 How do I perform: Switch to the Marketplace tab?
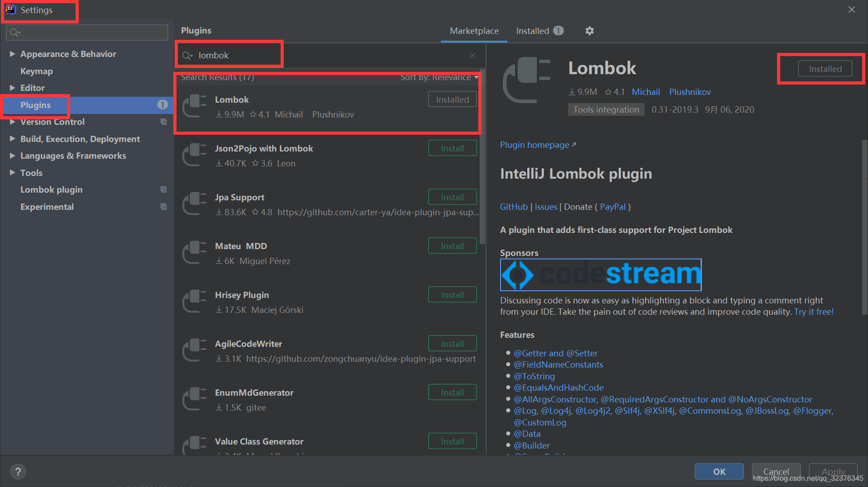coord(474,31)
